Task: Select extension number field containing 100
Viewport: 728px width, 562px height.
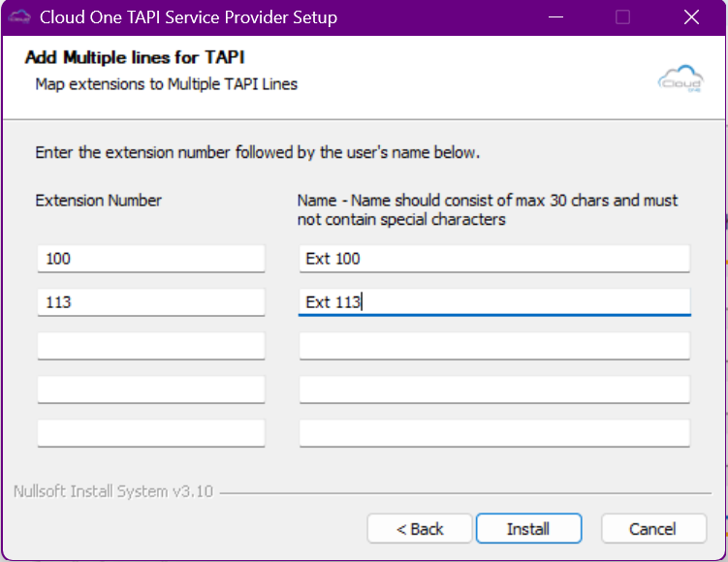Action: tap(150, 259)
